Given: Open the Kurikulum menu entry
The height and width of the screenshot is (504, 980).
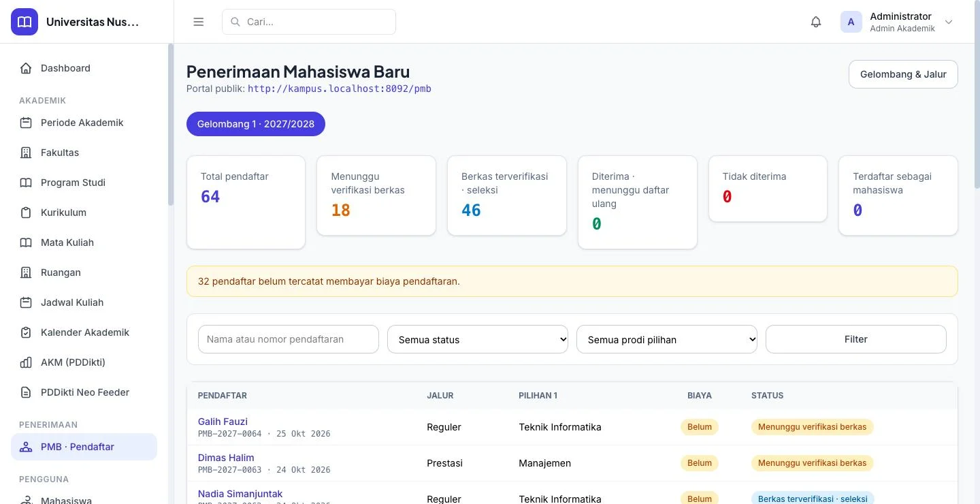Looking at the screenshot, I should click(x=84, y=212).
